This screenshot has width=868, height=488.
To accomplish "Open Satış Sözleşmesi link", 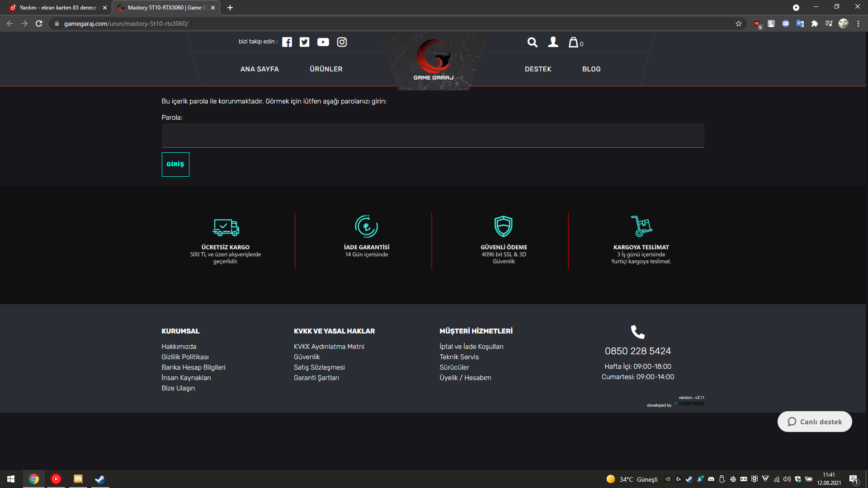I will [319, 367].
